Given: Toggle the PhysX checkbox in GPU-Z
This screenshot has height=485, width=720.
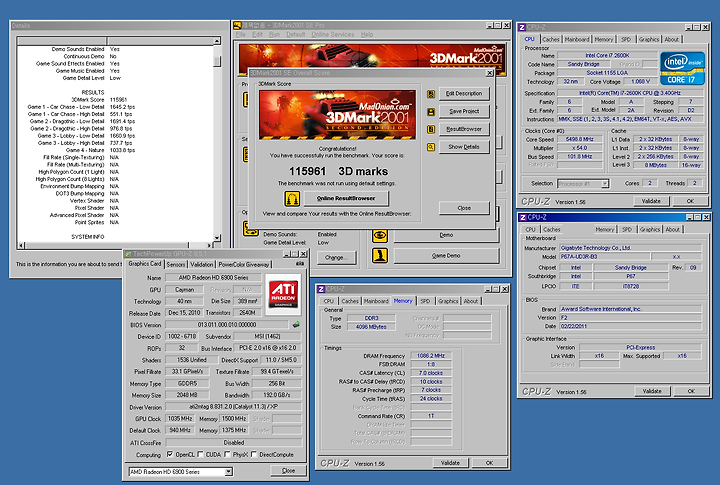Looking at the screenshot, I should (x=227, y=454).
